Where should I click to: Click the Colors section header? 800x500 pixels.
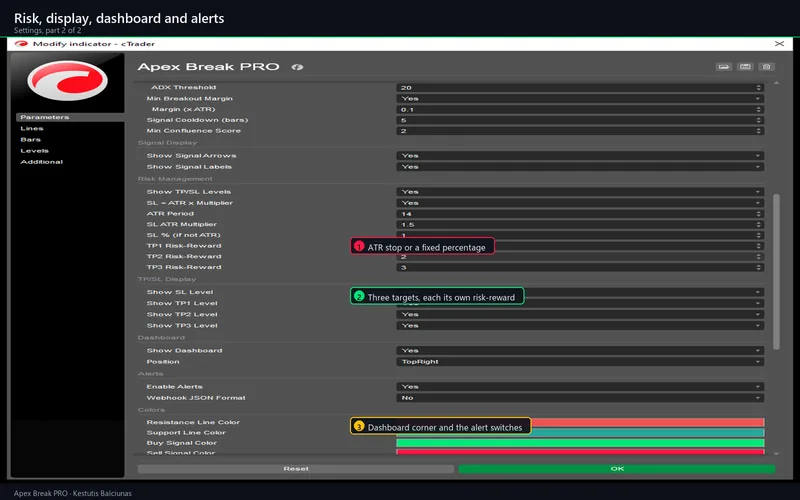coord(152,410)
